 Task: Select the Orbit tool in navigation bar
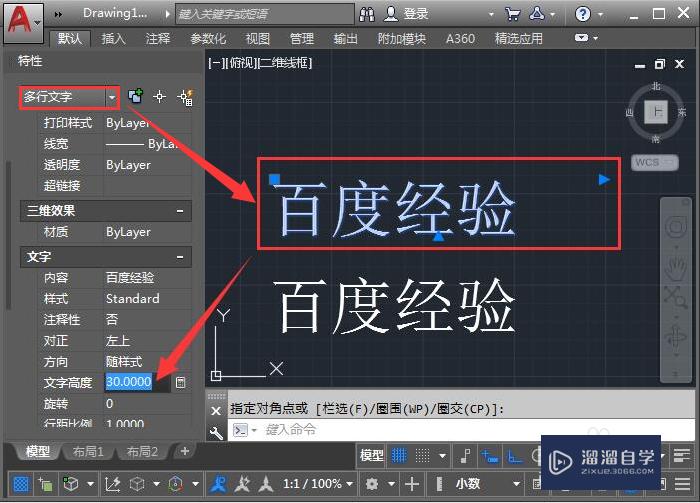coord(676,337)
